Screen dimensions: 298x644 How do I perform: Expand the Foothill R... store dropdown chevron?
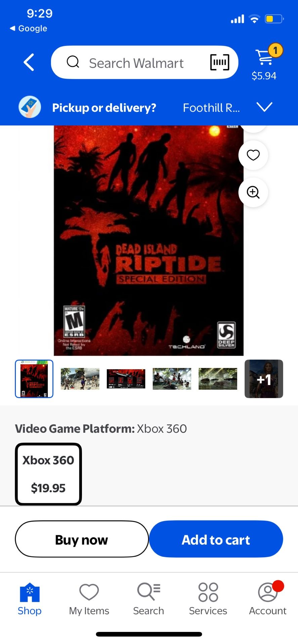[x=264, y=107]
